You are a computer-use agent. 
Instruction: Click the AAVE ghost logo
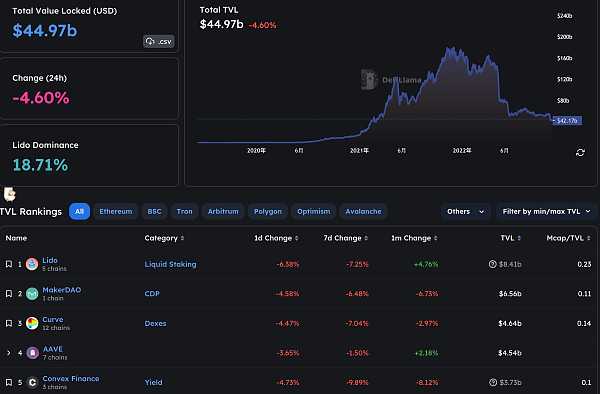[x=32, y=353]
